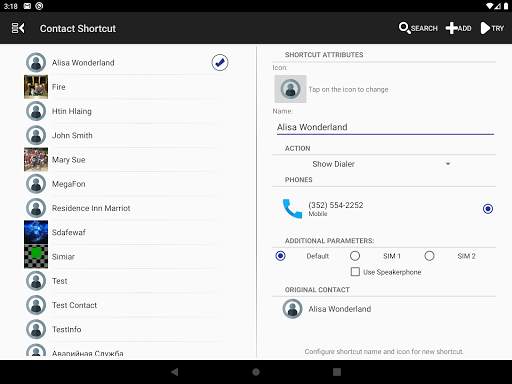Tap the selected checkmark next to Alisa Wonderland
The width and height of the screenshot is (512, 384).
[x=220, y=63]
